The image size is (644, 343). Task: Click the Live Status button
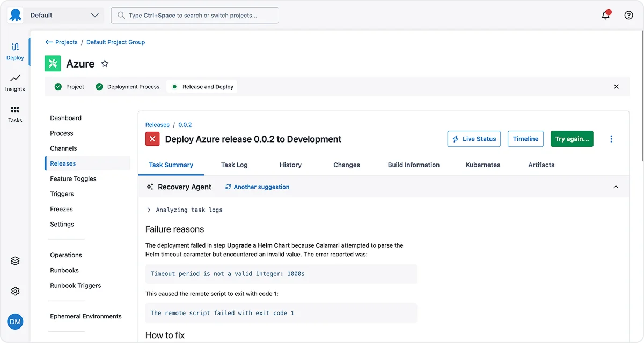[x=474, y=139]
